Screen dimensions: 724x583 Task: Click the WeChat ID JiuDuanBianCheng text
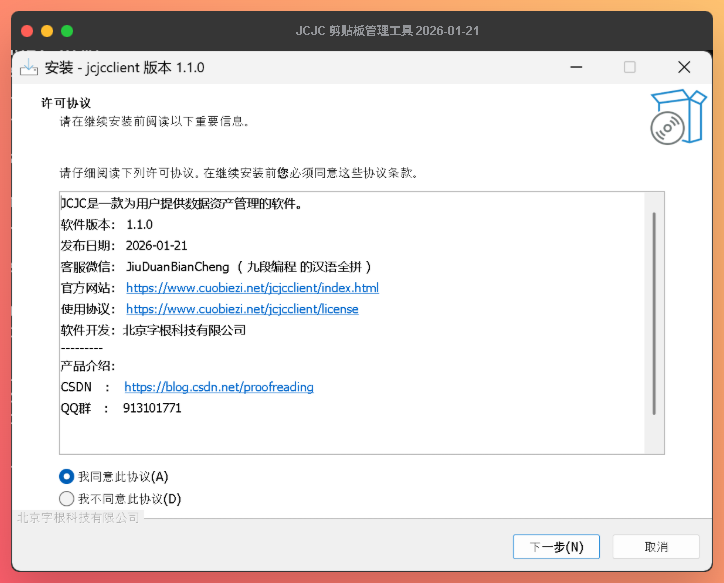coord(178,267)
